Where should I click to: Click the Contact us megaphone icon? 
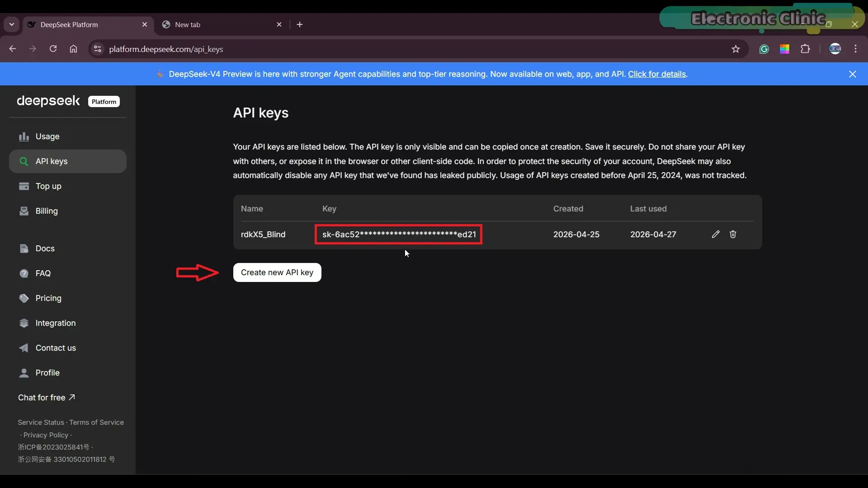(x=24, y=348)
